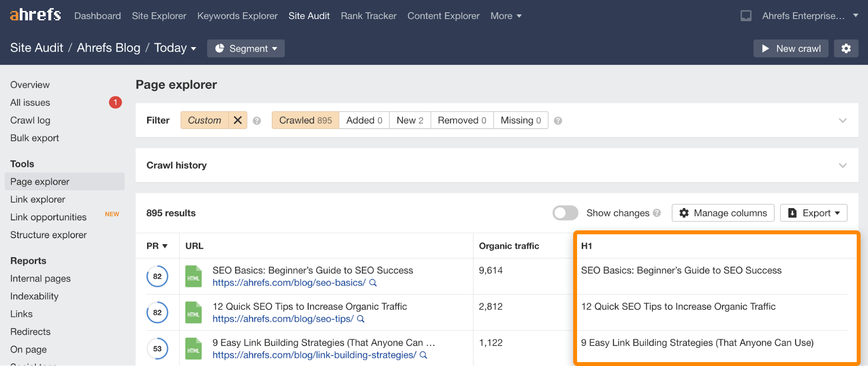
Task: Open the notifications monitor icon in top bar
Action: pyautogui.click(x=746, y=16)
